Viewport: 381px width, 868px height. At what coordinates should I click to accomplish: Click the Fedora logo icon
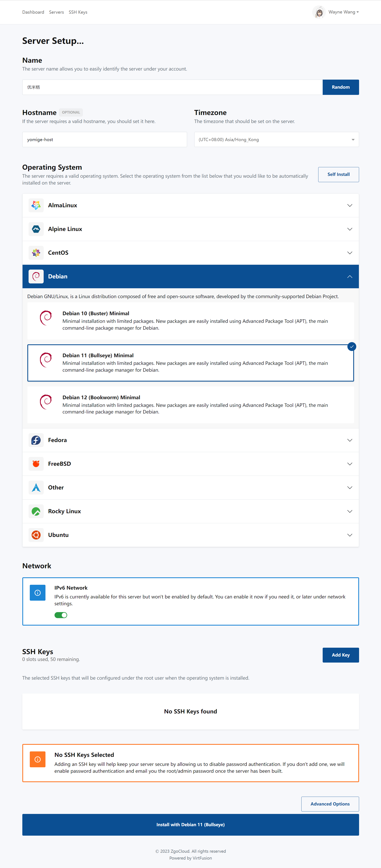[36, 440]
